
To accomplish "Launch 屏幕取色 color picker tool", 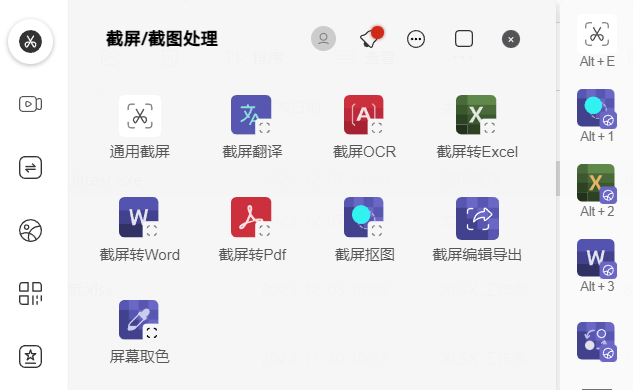I will point(138,320).
